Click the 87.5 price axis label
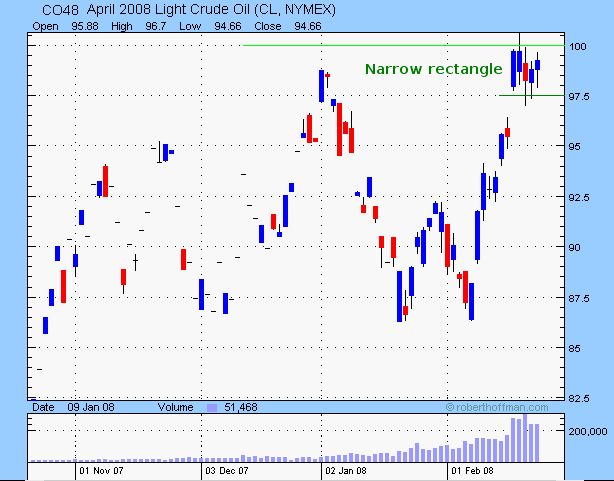This screenshot has width=614, height=481. [579, 298]
